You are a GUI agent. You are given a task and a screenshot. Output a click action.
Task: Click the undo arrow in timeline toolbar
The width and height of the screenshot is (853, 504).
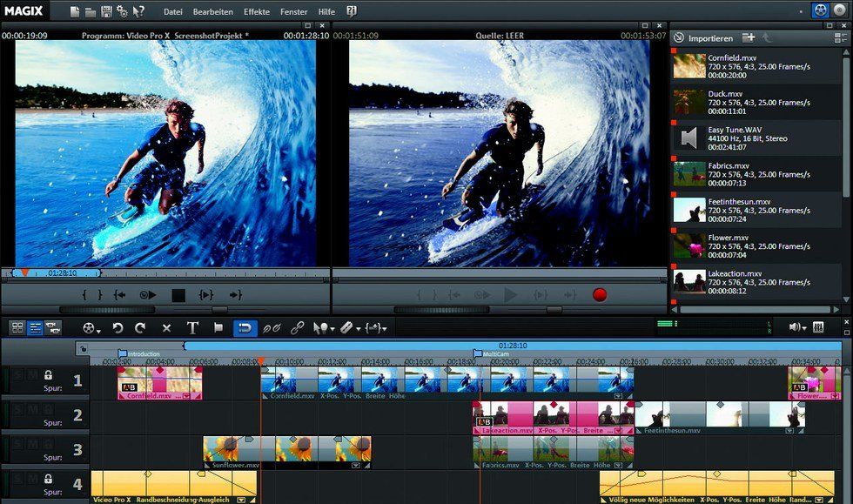point(118,328)
